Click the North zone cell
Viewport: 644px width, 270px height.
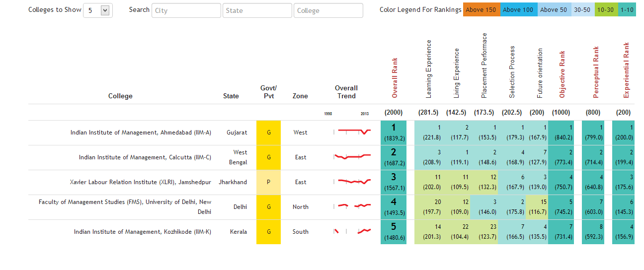[x=301, y=207]
